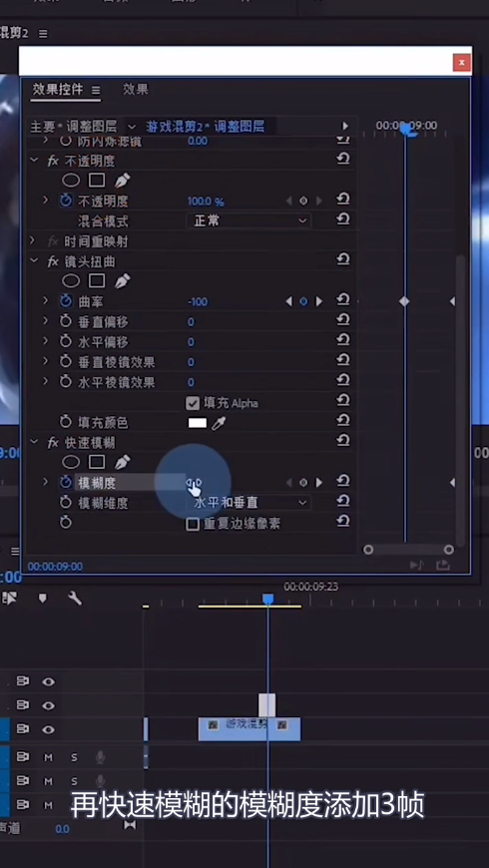The width and height of the screenshot is (489, 868).
Task: Toggle animation stopwatch for 不透明度 property
Action: (66, 201)
